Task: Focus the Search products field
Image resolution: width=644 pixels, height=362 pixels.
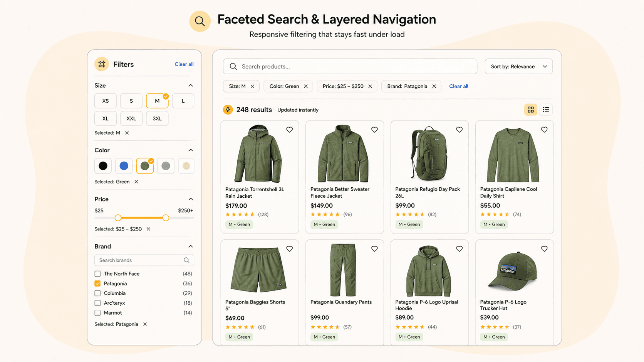Action: (x=350, y=67)
